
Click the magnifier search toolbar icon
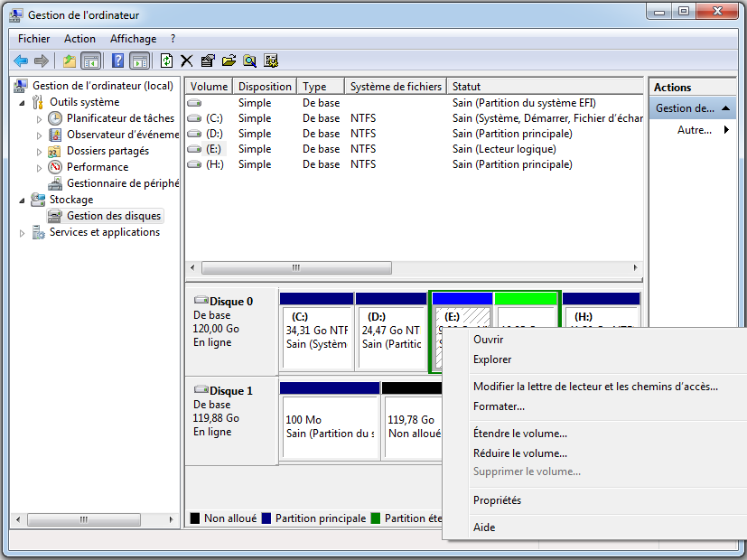point(249,61)
